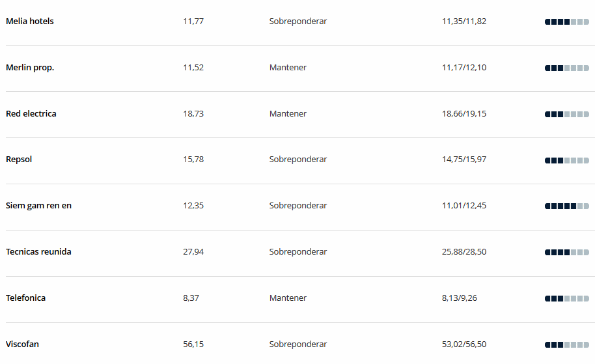595x364 pixels.
Task: Click Repsol's Sobreponderar recommendation
Action: click(x=298, y=160)
